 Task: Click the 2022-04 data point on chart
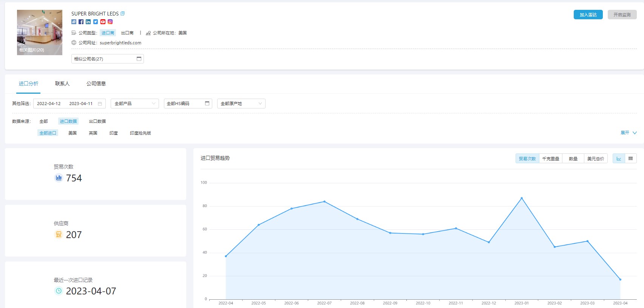pos(226,256)
